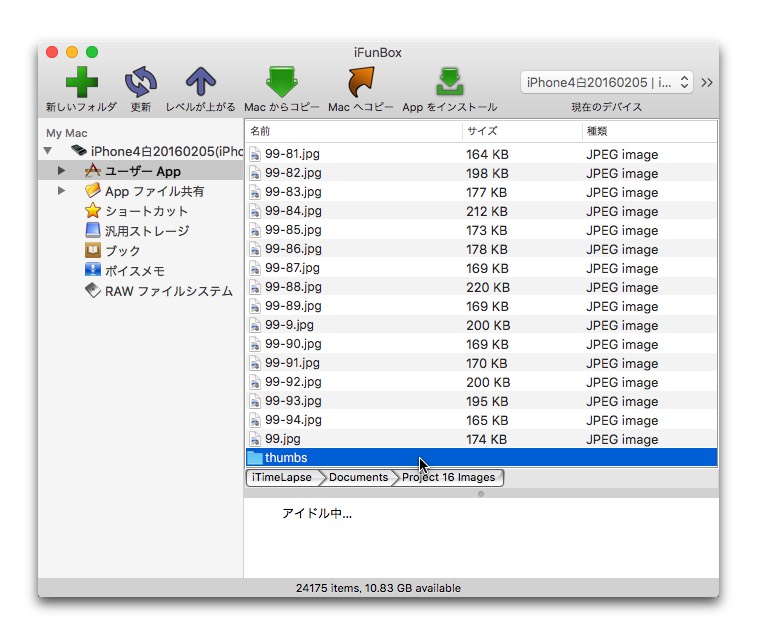Viewport: 758px width, 640px height.
Task: Click the ショートカット star icon
Action: (93, 210)
